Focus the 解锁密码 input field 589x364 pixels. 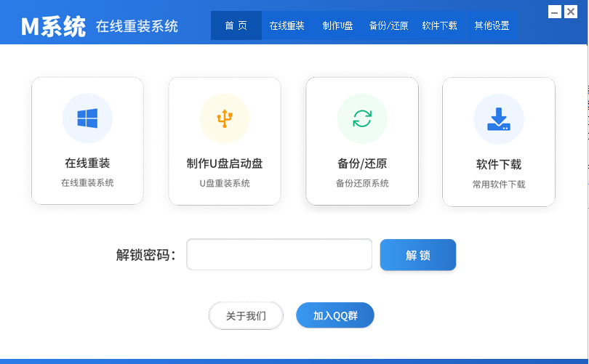279,254
